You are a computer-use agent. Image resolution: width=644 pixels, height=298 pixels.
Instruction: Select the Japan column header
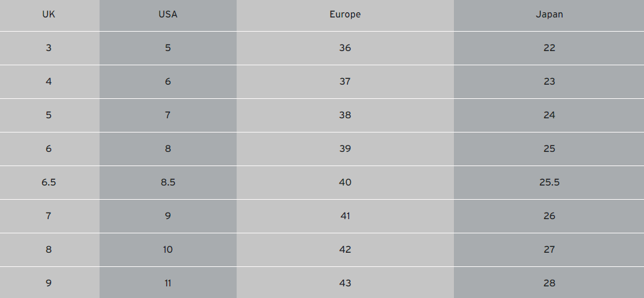[x=549, y=14]
